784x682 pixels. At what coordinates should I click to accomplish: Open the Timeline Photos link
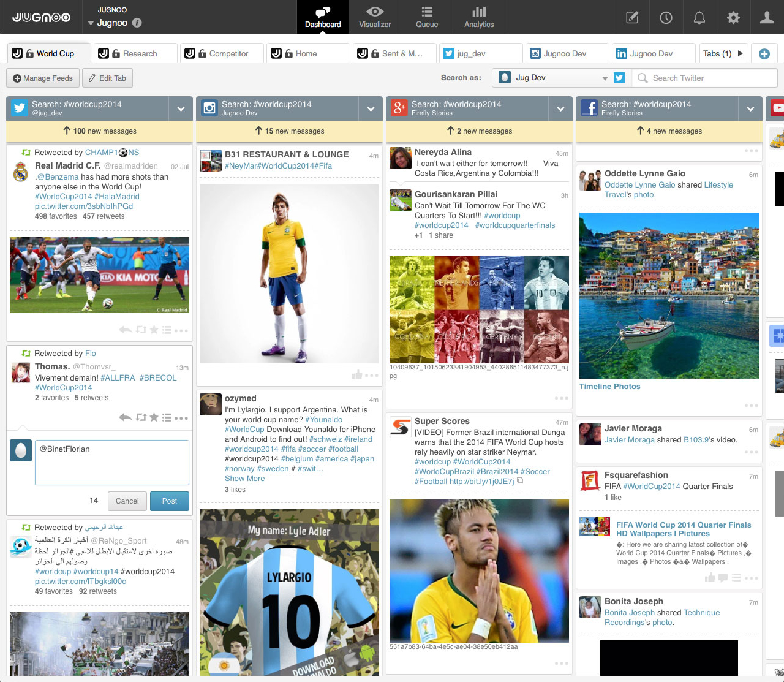click(x=610, y=386)
